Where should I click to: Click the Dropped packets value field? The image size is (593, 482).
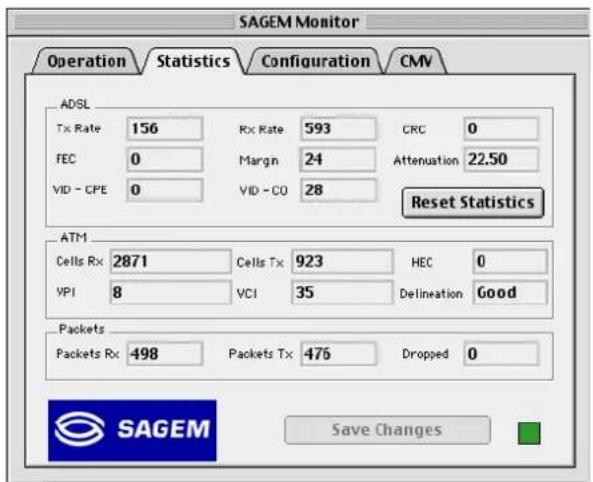click(x=501, y=354)
